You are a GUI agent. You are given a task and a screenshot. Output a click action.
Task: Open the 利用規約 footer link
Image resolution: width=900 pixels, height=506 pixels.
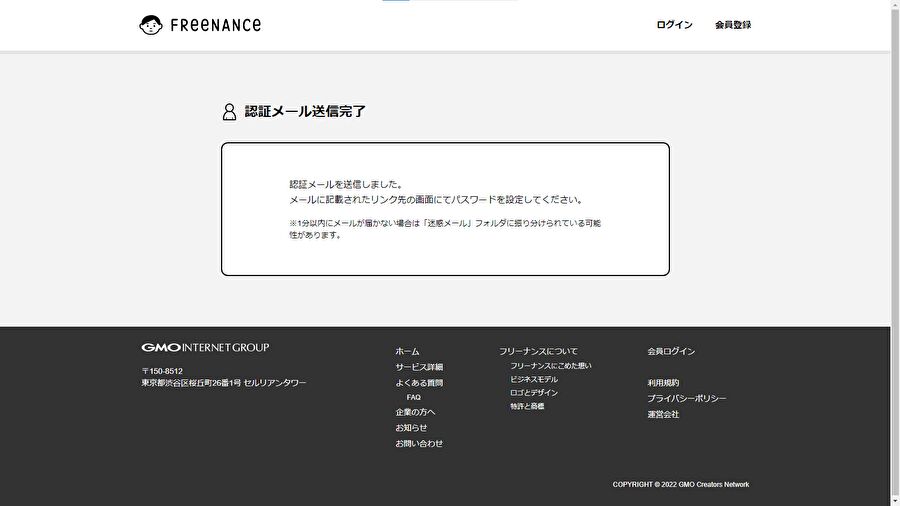(x=663, y=383)
